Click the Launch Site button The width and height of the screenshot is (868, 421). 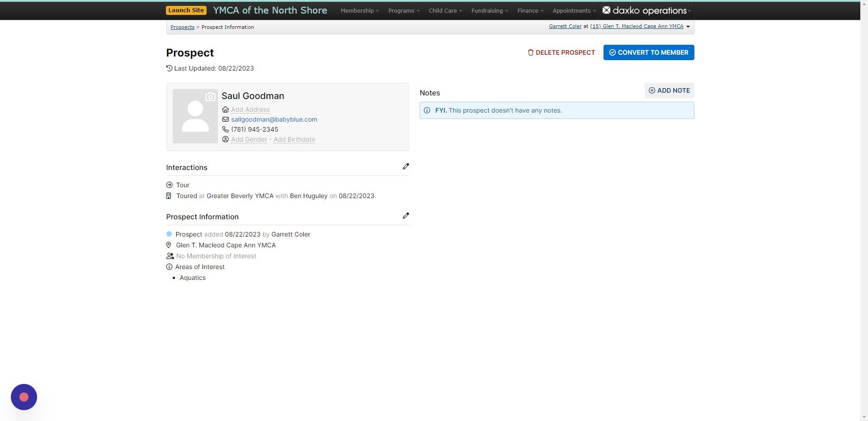pos(186,10)
